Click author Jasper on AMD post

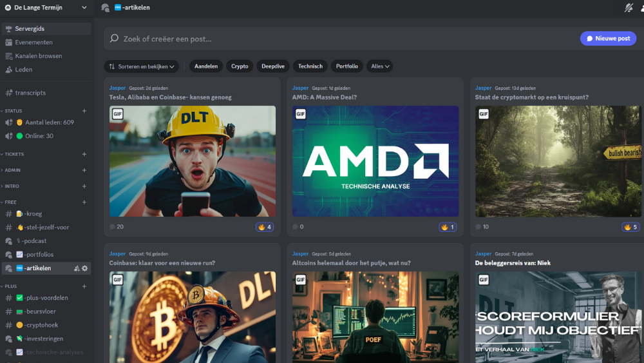pyautogui.click(x=300, y=88)
